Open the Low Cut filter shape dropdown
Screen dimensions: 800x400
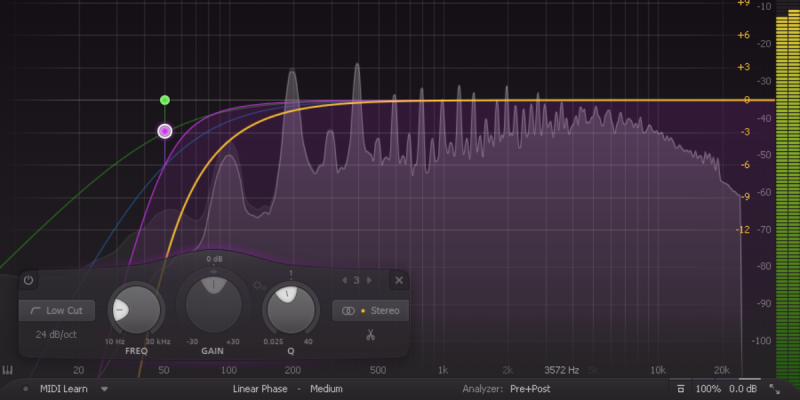(x=57, y=310)
